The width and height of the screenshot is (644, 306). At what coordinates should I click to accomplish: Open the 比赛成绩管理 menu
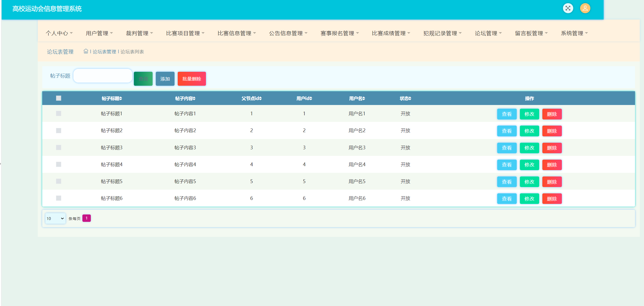tap(391, 33)
